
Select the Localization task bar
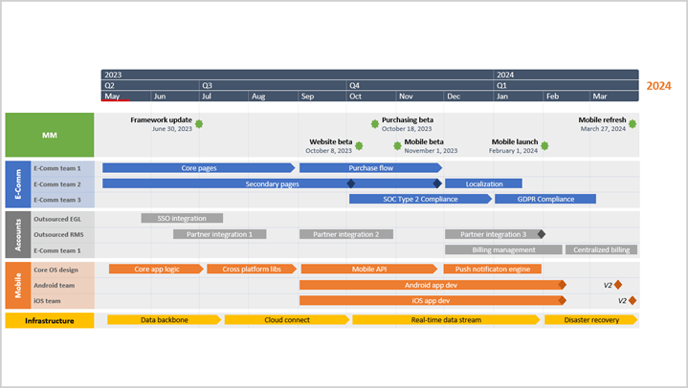tap(484, 183)
